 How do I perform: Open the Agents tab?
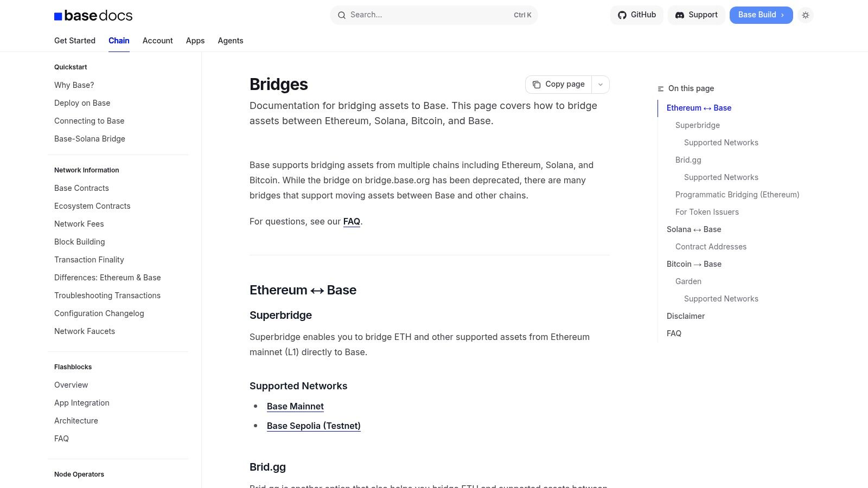tap(231, 41)
